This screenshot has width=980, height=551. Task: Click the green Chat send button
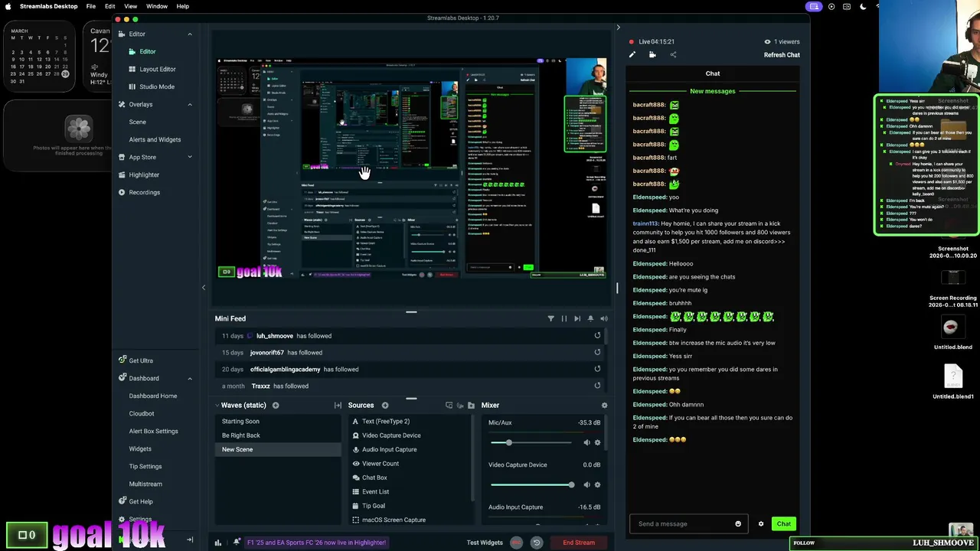pos(783,524)
